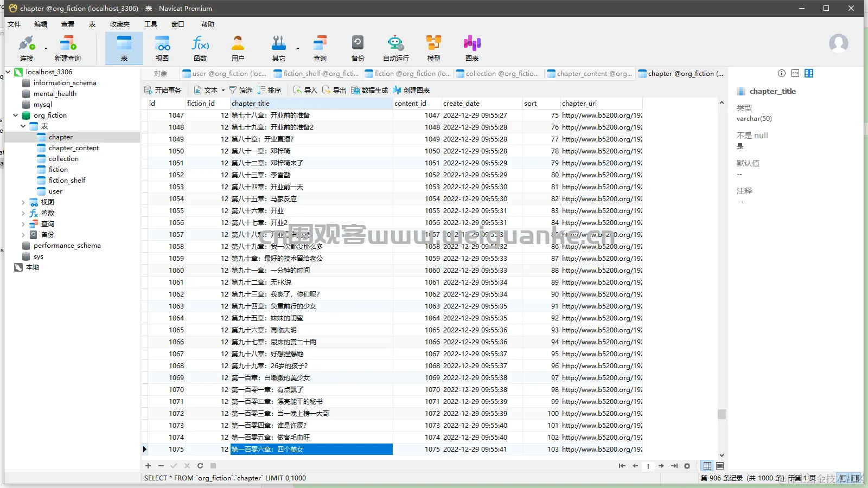
Task: Click the 导入 (Import) button
Action: point(305,90)
